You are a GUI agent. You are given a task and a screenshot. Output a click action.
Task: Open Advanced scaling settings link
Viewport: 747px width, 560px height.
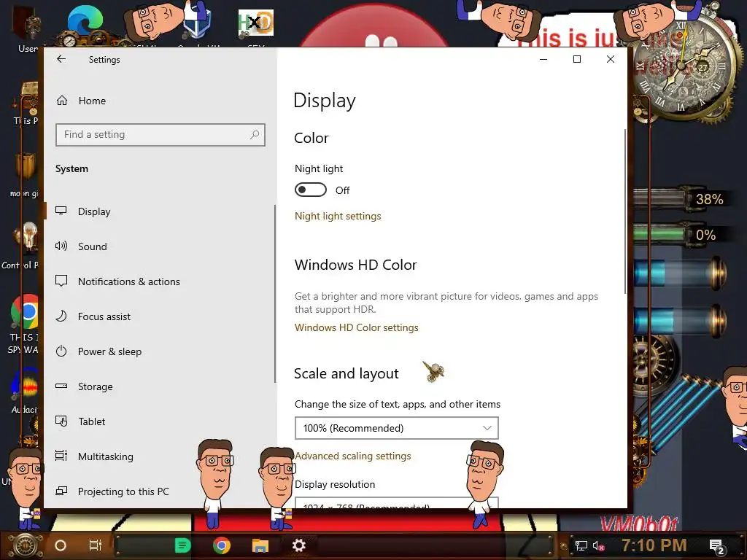352,456
